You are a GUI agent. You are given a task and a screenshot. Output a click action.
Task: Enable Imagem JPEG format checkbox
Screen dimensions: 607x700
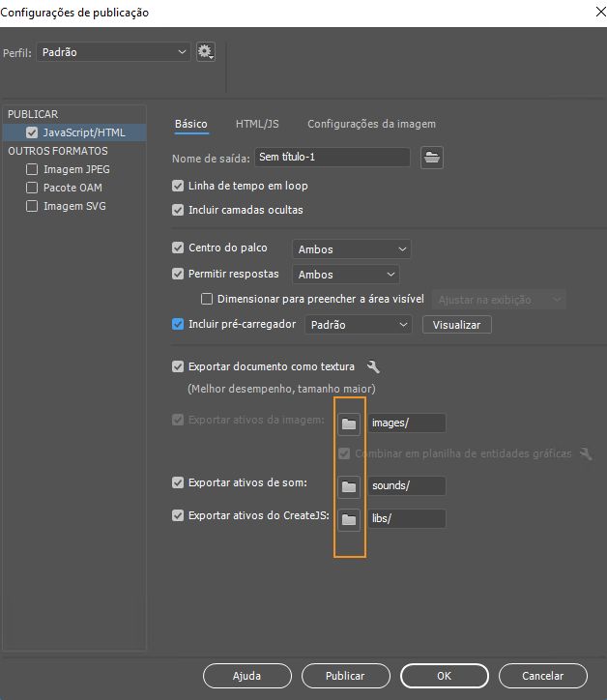tap(33, 169)
